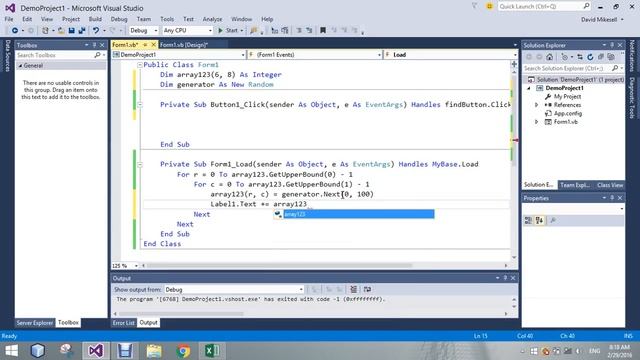Toggle auto hide pin on Output panel
Image resolution: width=640 pixels, height=360 pixels.
click(x=505, y=278)
